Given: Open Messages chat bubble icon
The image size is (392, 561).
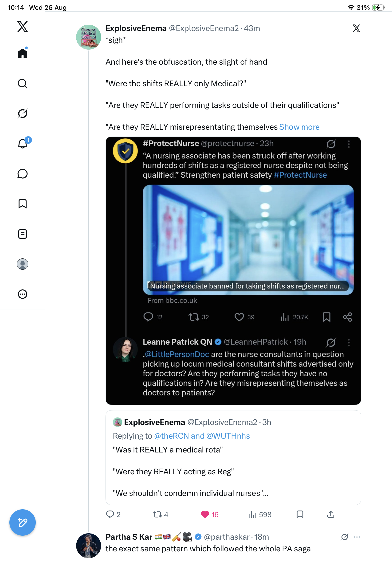Looking at the screenshot, I should coord(23,174).
